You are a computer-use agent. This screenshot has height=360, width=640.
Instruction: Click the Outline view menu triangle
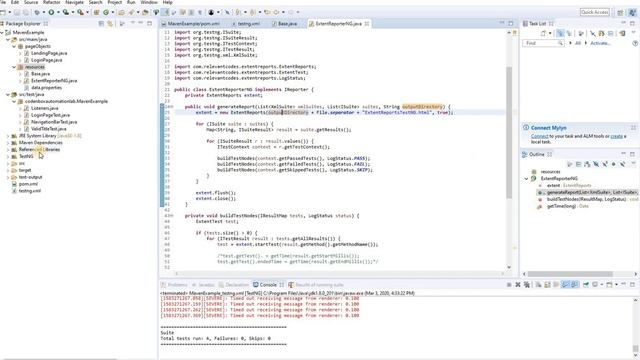click(x=633, y=164)
